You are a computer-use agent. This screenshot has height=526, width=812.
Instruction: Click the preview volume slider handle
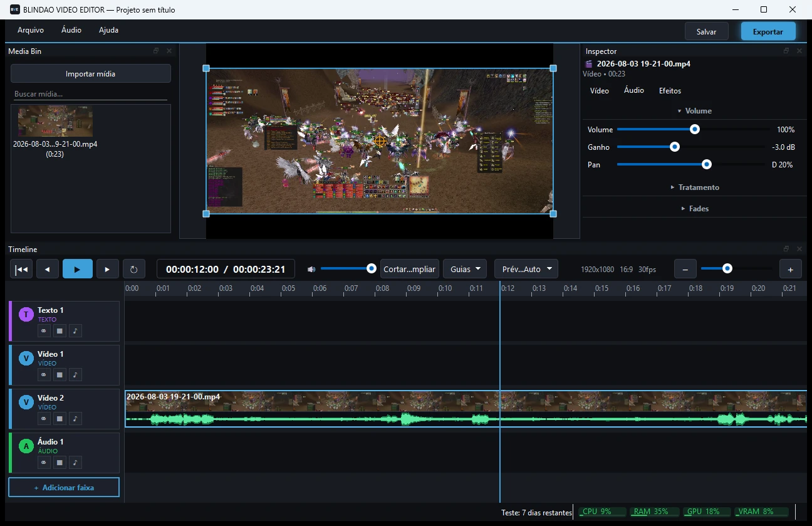point(372,268)
